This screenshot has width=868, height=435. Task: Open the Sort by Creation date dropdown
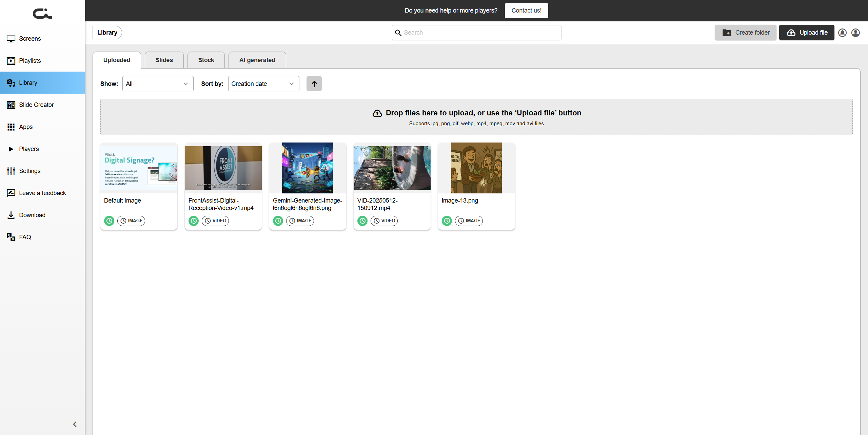263,84
